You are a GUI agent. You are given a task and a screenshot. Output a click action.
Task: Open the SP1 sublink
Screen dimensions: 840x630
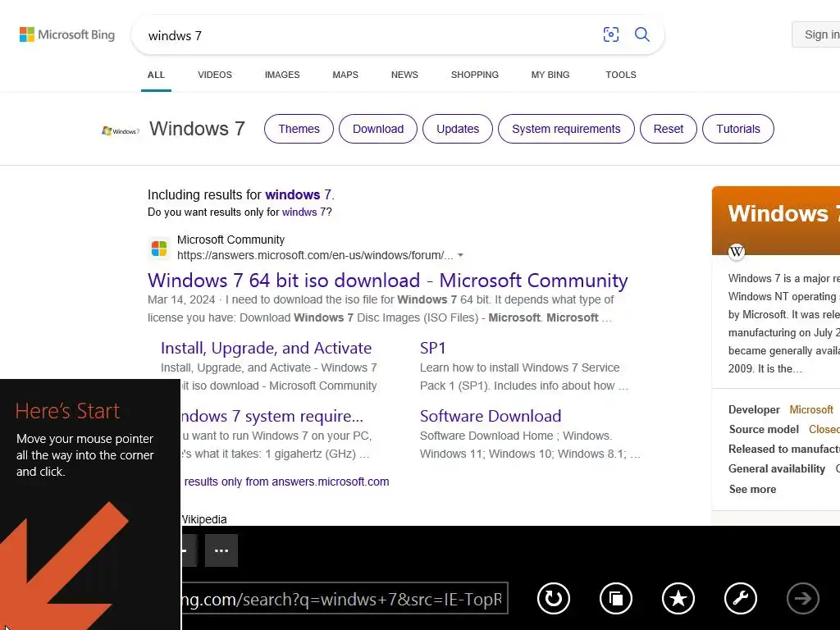coord(433,348)
